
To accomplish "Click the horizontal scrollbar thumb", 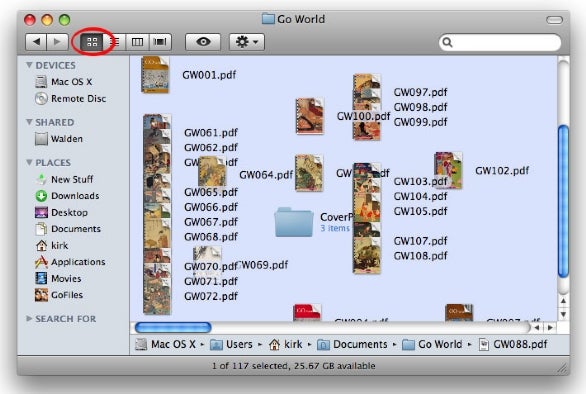I will (173, 327).
